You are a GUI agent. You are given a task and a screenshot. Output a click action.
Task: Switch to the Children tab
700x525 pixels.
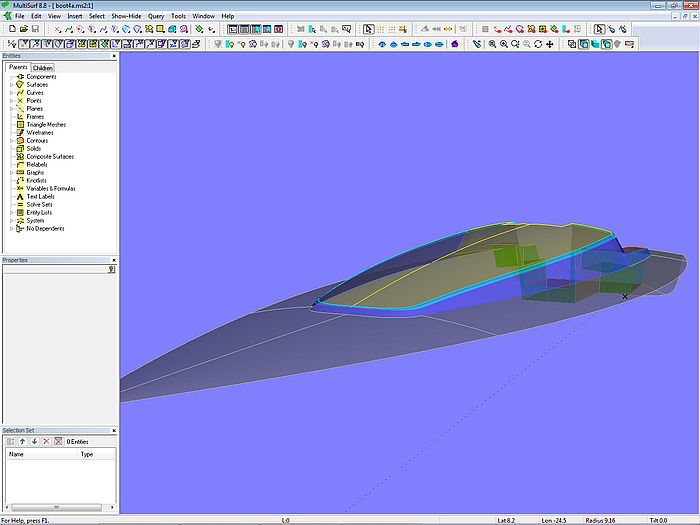click(42, 68)
